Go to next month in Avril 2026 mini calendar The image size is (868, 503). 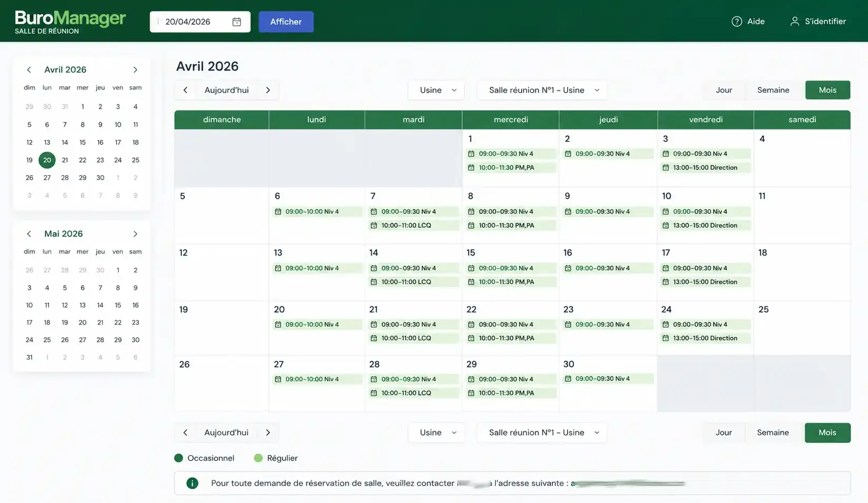135,70
